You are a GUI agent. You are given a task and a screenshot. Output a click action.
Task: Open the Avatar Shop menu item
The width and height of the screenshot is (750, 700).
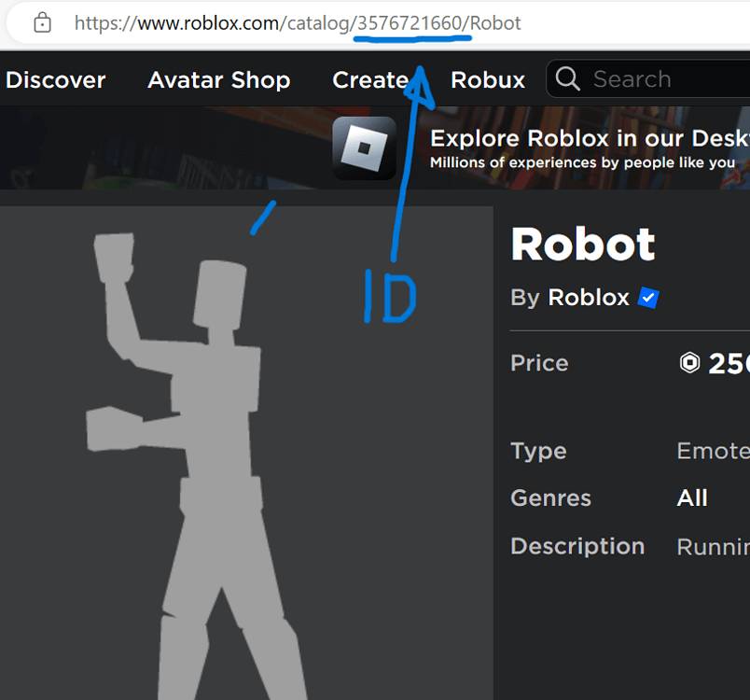pyautogui.click(x=219, y=79)
